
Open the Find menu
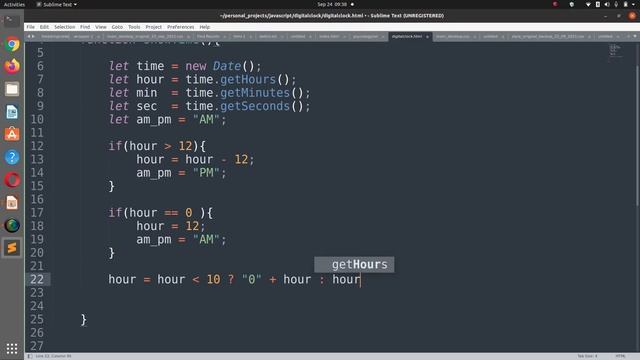tap(85, 27)
